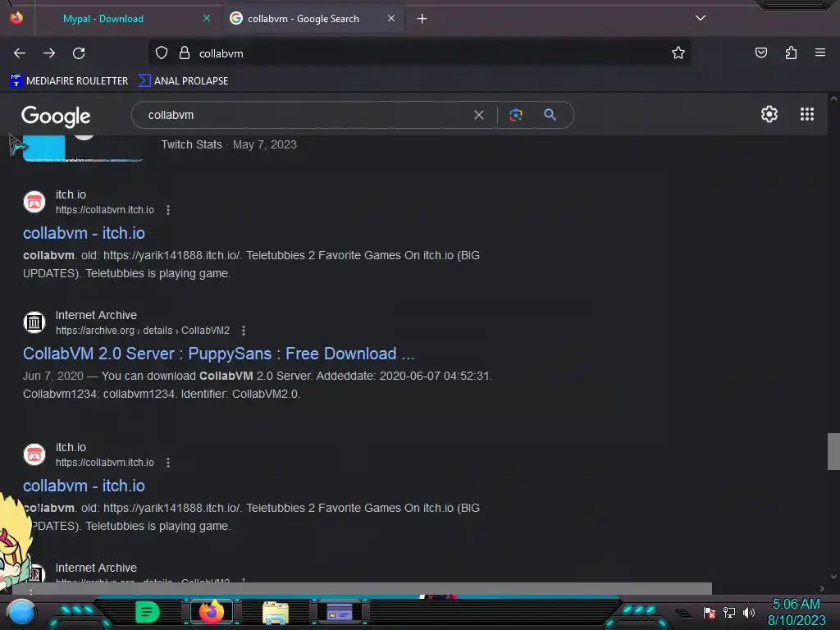
Task: Open the clock showing 5:06 AM
Action: 797,605
